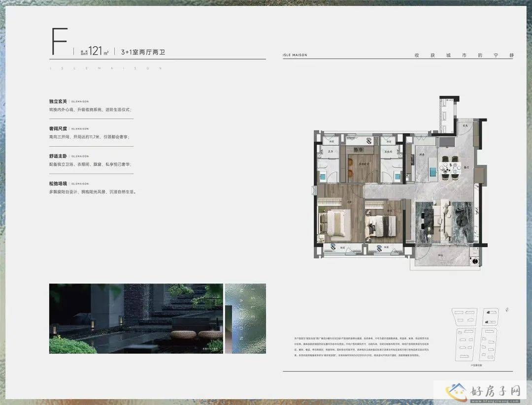Click the 奢阔尺度 feature heading
The image size is (532, 405).
[58, 129]
